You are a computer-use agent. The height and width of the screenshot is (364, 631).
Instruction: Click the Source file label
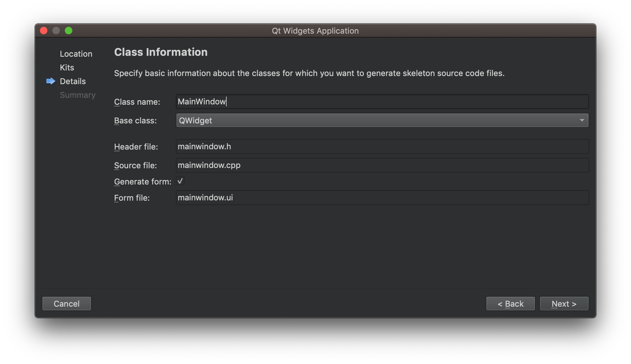pos(135,165)
